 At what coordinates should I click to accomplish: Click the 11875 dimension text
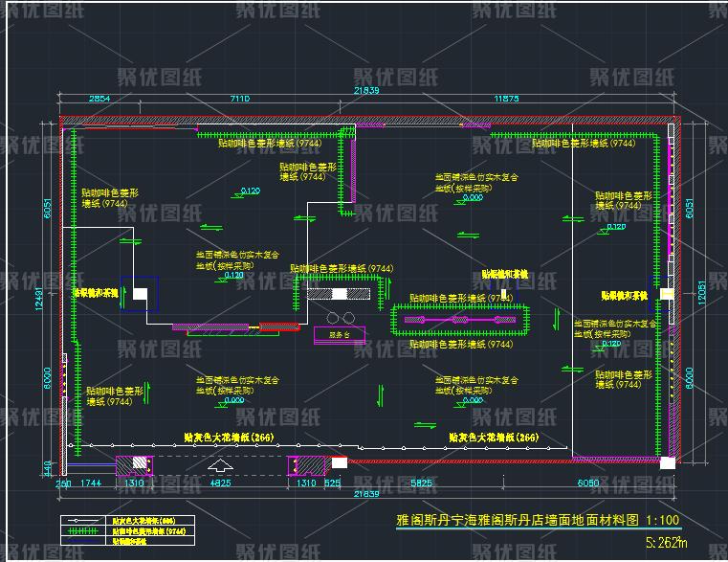pos(506,98)
